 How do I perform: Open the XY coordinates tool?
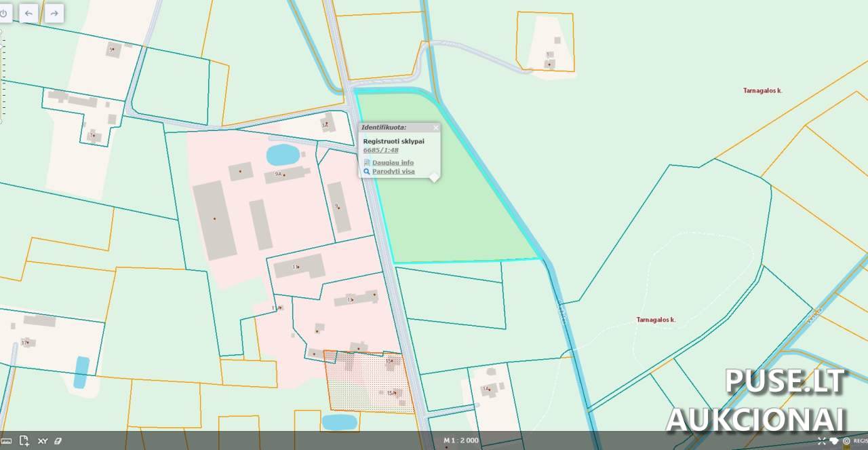[42, 440]
